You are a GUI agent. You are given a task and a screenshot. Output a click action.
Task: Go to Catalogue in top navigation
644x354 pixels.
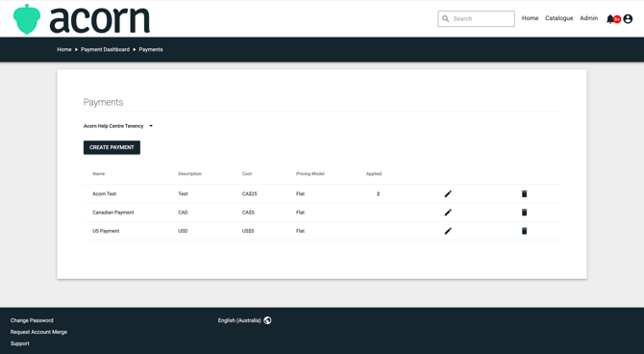pyautogui.click(x=559, y=18)
